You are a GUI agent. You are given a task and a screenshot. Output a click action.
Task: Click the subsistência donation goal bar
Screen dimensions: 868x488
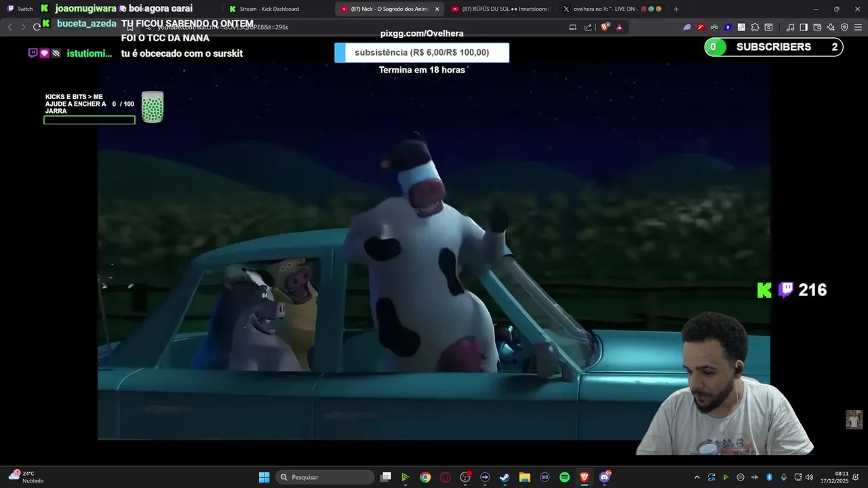(x=422, y=53)
